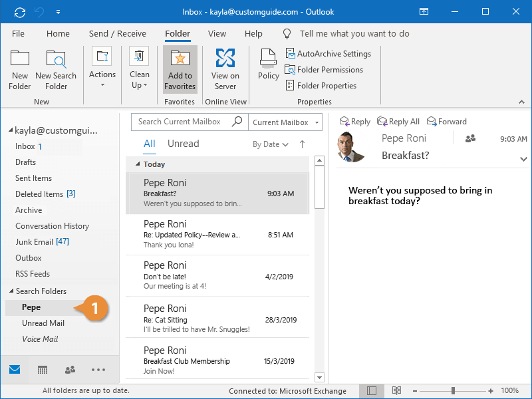This screenshot has width=532, height=399.
Task: Open RSS Feeds folder
Action: pyautogui.click(x=33, y=274)
